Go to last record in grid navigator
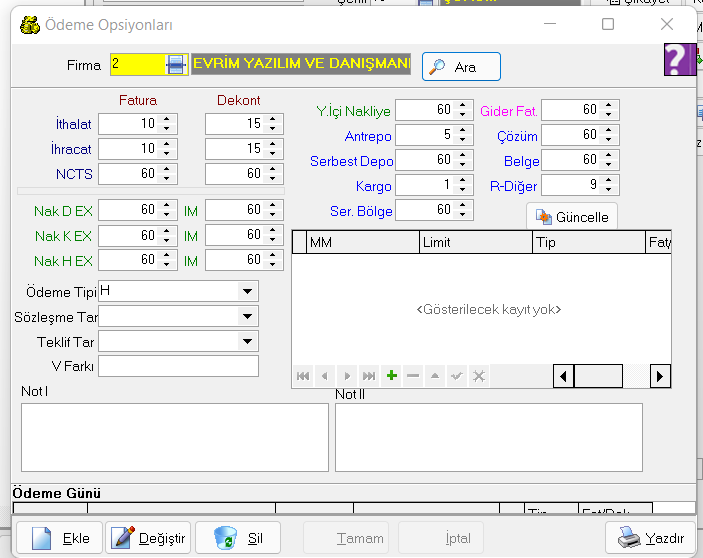 click(x=369, y=376)
